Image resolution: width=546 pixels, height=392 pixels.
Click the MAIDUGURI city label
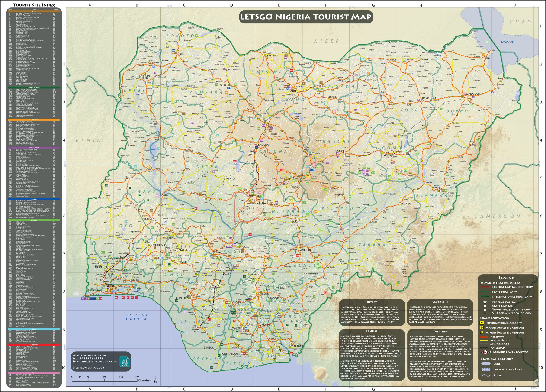473,94
